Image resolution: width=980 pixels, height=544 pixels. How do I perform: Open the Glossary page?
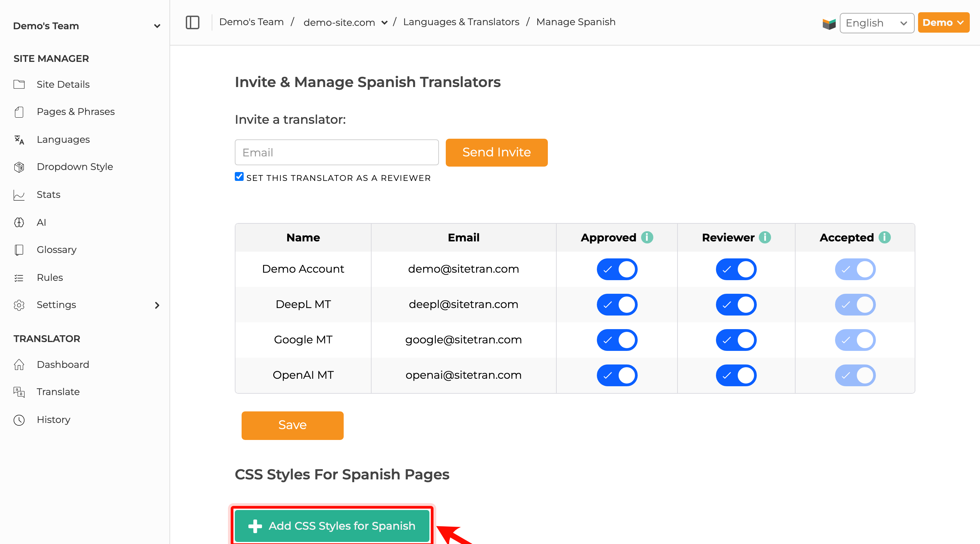[57, 250]
